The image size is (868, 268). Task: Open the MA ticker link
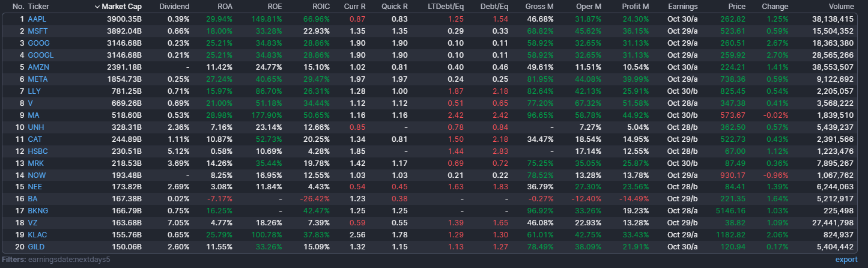33,115
